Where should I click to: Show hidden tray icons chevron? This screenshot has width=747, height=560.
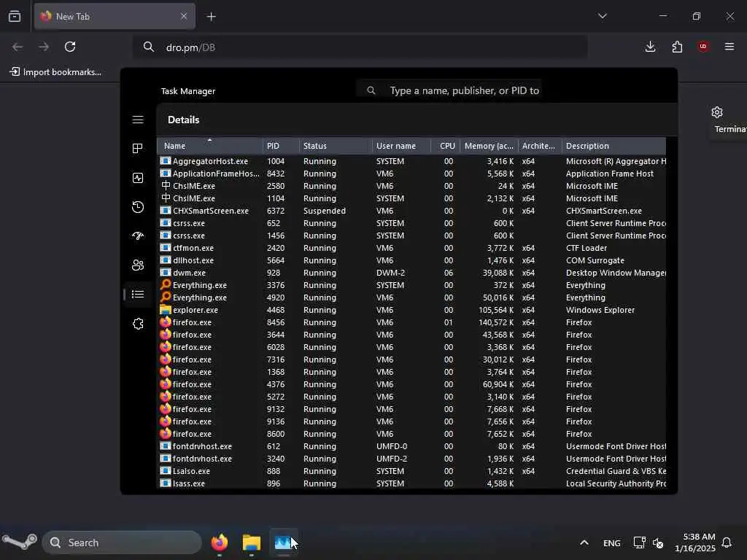[x=584, y=542]
